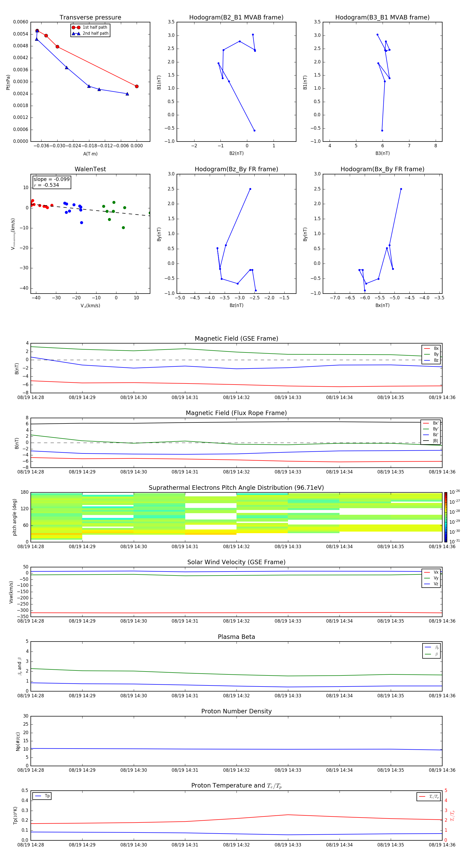Click the Bx' entry in Flux Rope legend
Screen dimensions: 473x868
431,423
